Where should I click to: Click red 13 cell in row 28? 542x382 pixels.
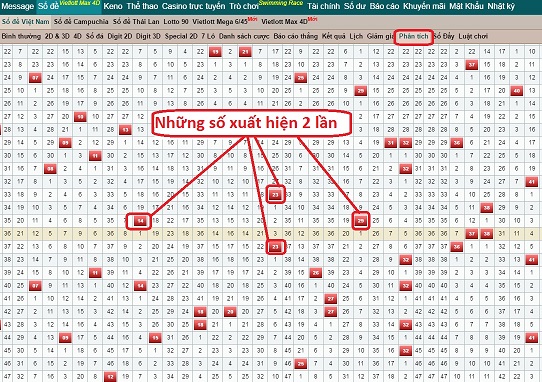click(x=125, y=130)
